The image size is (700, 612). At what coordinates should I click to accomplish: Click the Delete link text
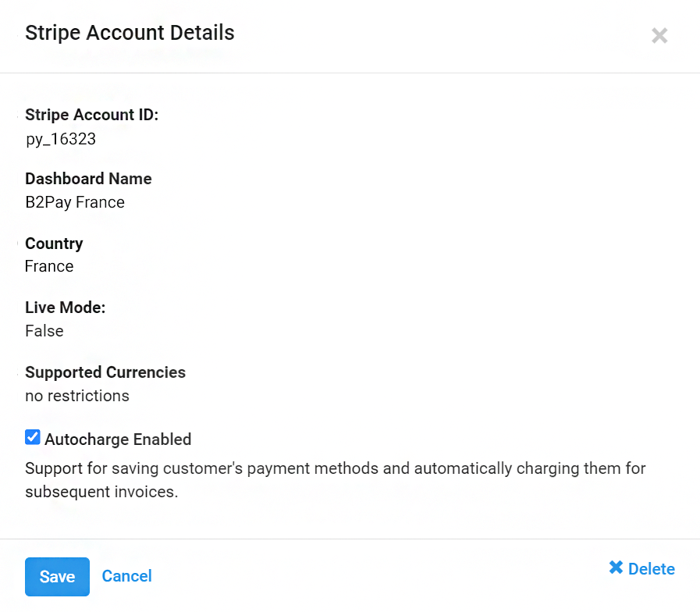pyautogui.click(x=651, y=569)
